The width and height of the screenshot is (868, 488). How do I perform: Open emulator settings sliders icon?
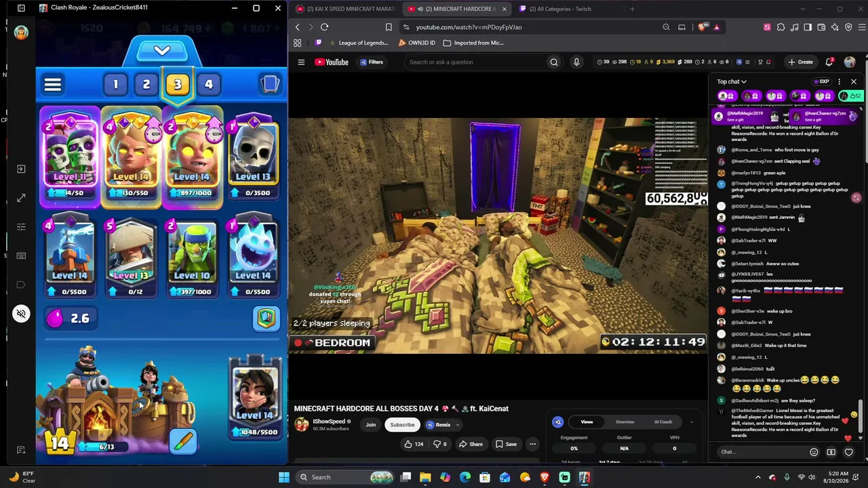coord(21,227)
